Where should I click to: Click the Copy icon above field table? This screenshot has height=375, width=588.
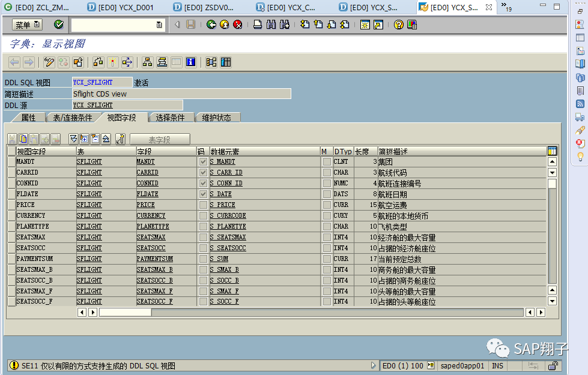pos(23,139)
